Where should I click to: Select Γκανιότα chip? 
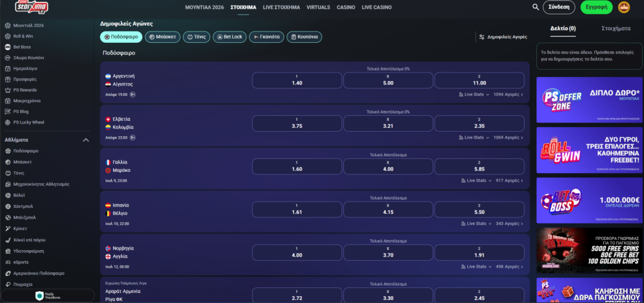[x=267, y=37]
